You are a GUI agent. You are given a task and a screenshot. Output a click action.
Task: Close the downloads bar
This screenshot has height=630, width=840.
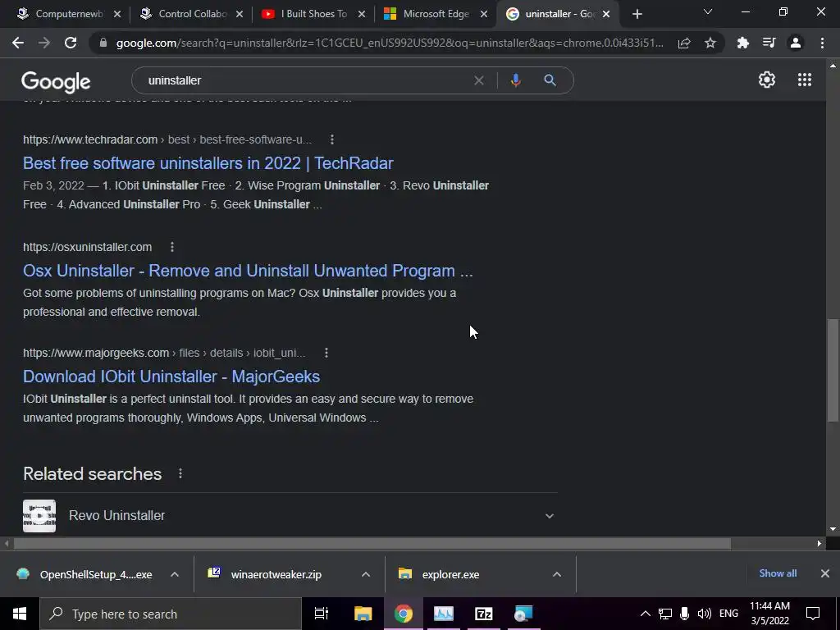pyautogui.click(x=825, y=573)
